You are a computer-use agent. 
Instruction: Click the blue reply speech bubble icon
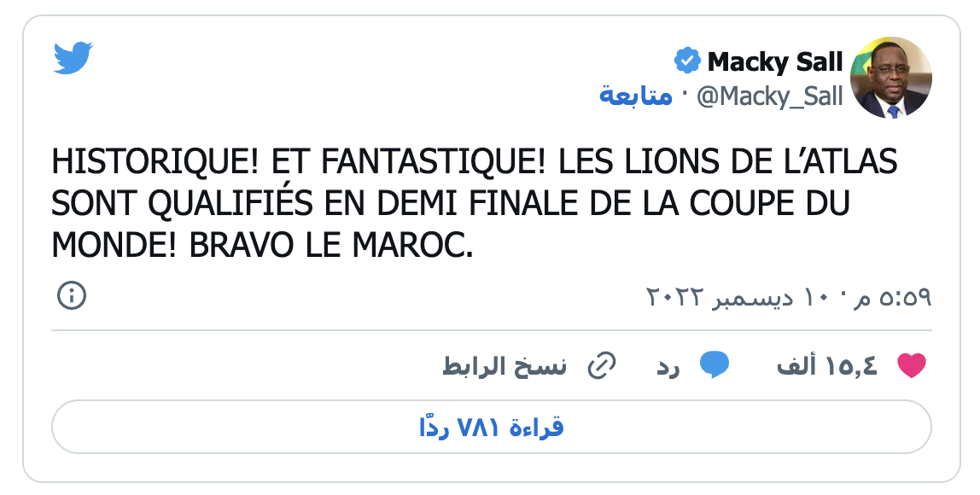pos(715,365)
